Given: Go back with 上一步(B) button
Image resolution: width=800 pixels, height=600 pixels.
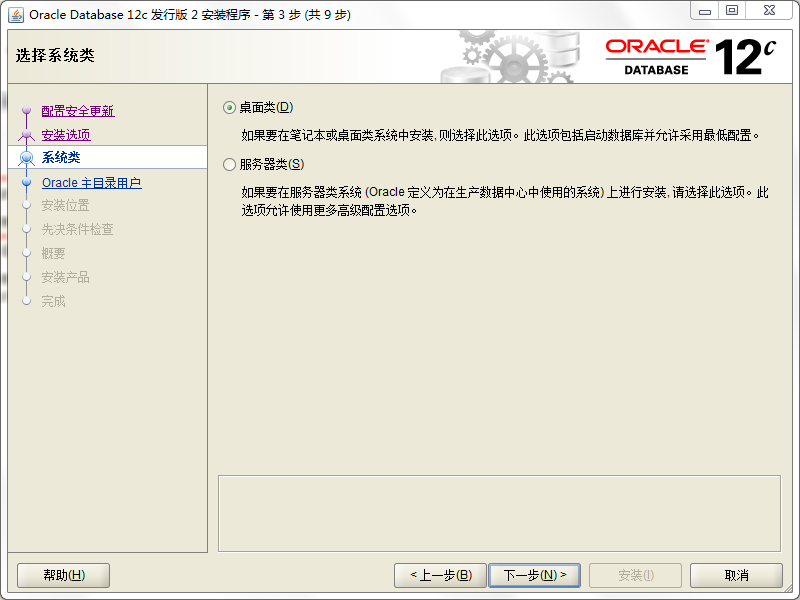Looking at the screenshot, I should 441,576.
